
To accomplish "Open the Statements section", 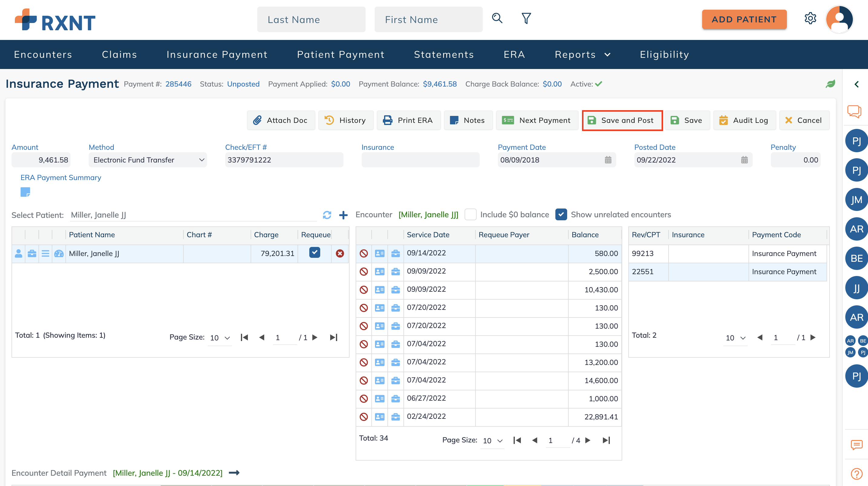I will pos(444,54).
